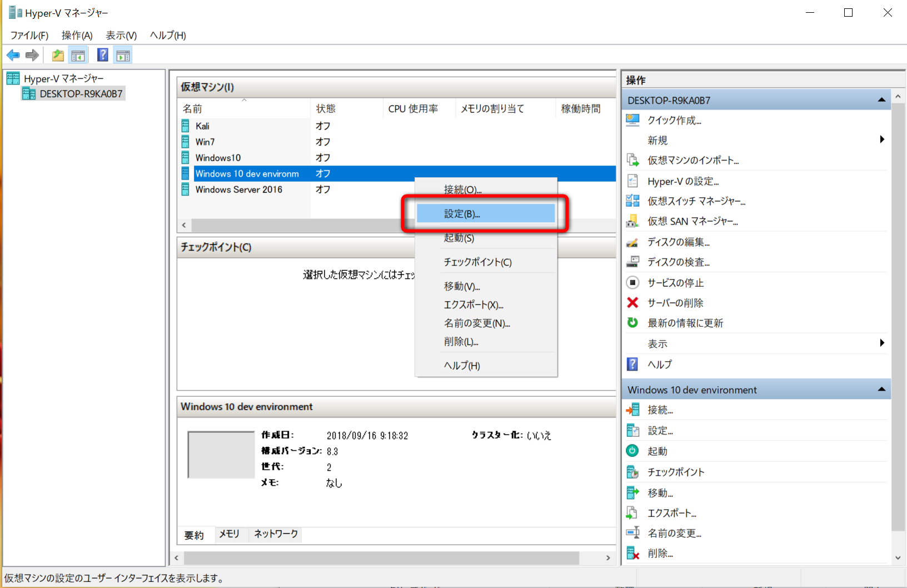Collapse the DESKTOP-R9KA0B7 action group chevron
Image resolution: width=907 pixels, height=588 pixels.
[x=881, y=99]
